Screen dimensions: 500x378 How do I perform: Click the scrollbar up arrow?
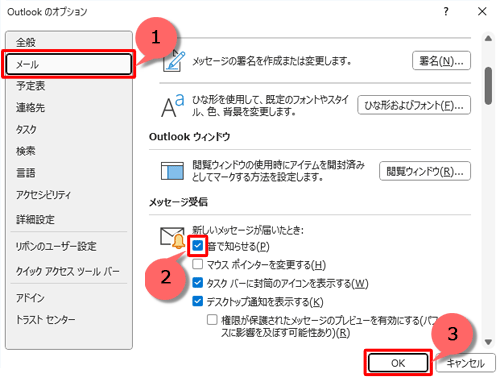coord(488,39)
